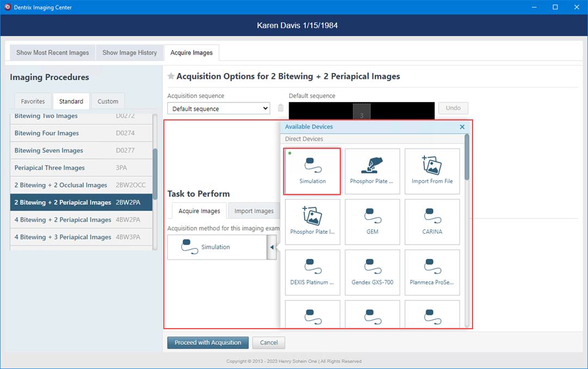Select the DEXIS Platinum sensor
Image resolution: width=588 pixels, height=369 pixels.
pos(313,273)
